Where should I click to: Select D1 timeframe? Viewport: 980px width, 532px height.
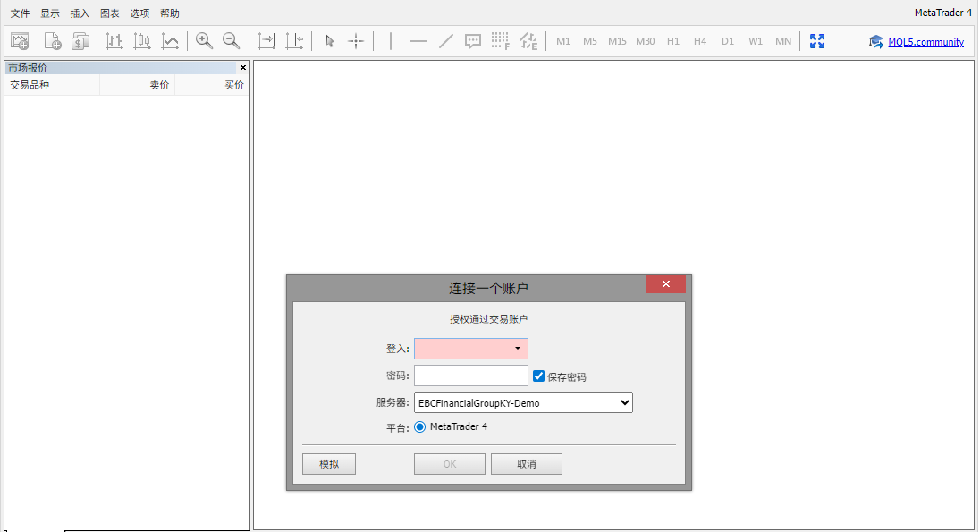click(728, 41)
